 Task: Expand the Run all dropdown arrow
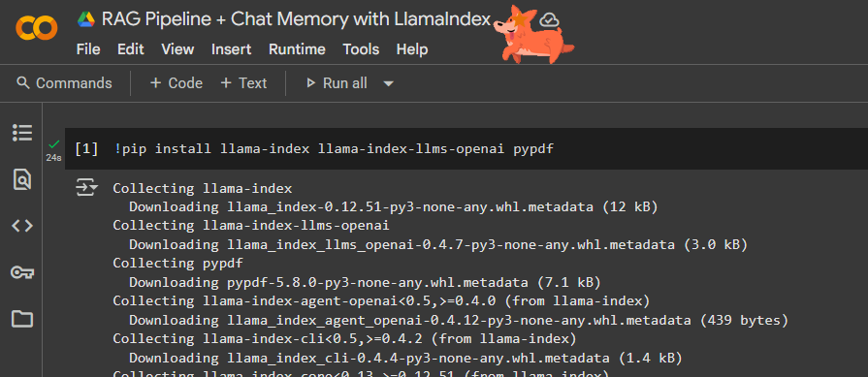pyautogui.click(x=389, y=83)
